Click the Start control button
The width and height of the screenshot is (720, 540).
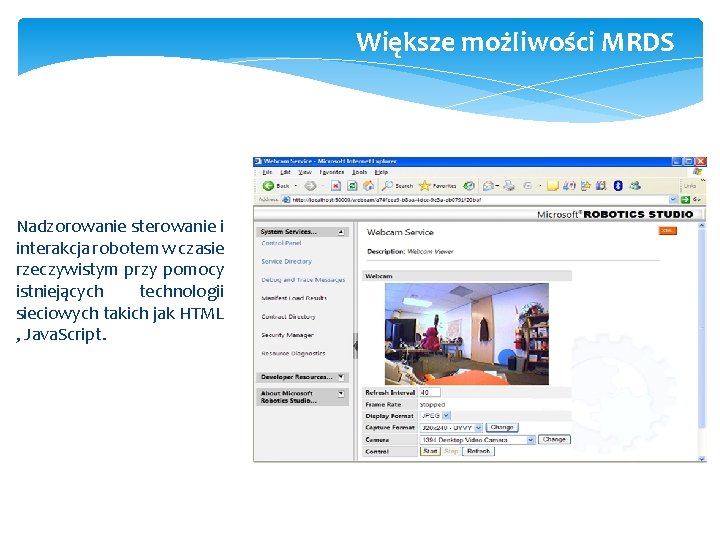(x=430, y=451)
